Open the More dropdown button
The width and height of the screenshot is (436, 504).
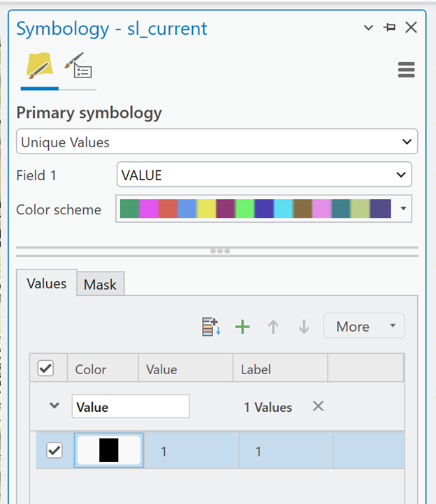[x=363, y=326]
